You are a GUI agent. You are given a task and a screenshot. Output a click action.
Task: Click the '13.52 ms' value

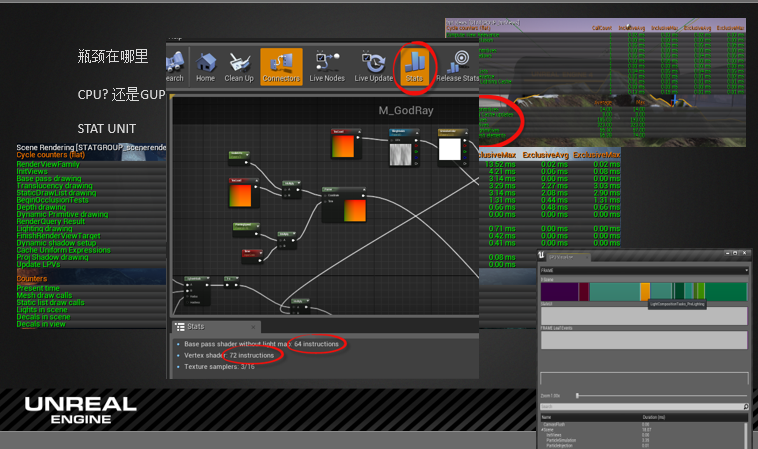(500, 164)
